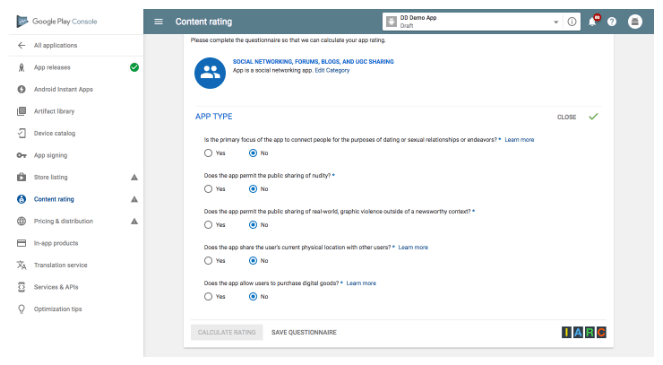This screenshot has width=663, height=365.
Task: Select No for purchasing digital goods
Action: click(253, 296)
